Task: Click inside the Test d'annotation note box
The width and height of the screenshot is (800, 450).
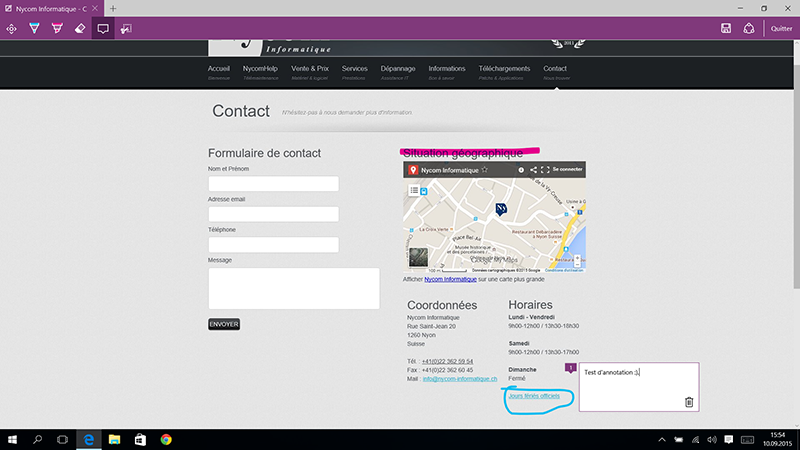Action: [x=639, y=387]
